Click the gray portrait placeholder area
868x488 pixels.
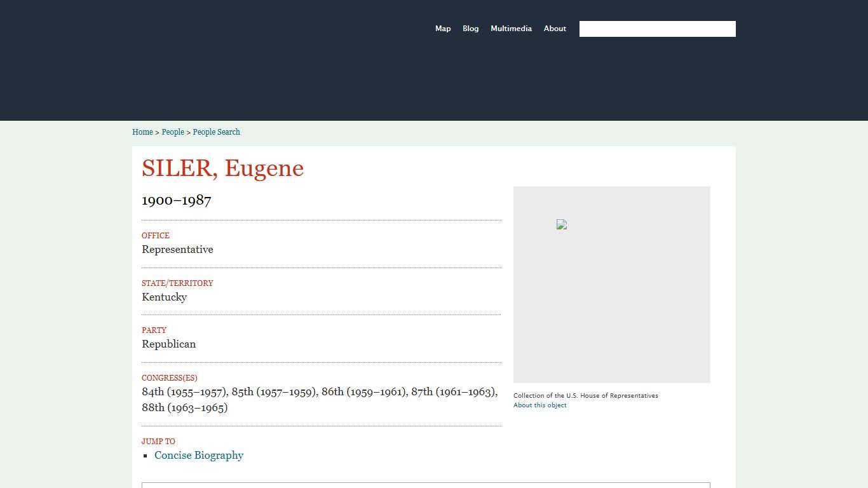click(611, 305)
